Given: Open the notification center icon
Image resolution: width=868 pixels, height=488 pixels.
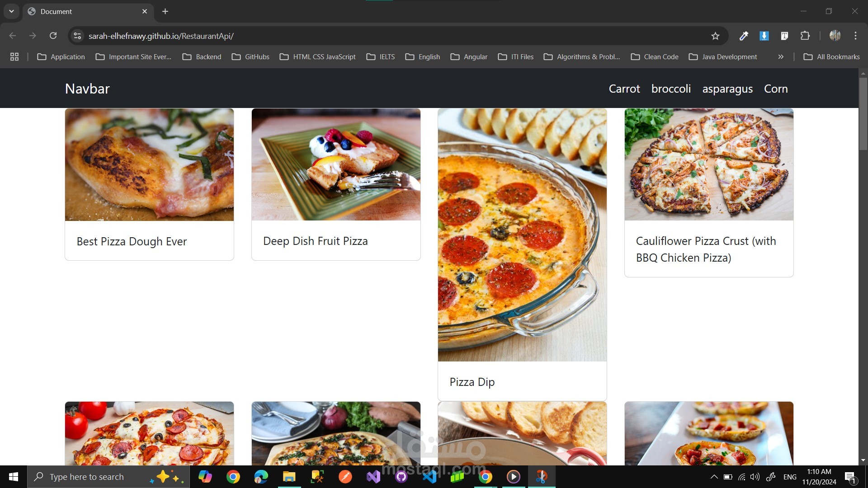Looking at the screenshot, I should [x=850, y=477].
